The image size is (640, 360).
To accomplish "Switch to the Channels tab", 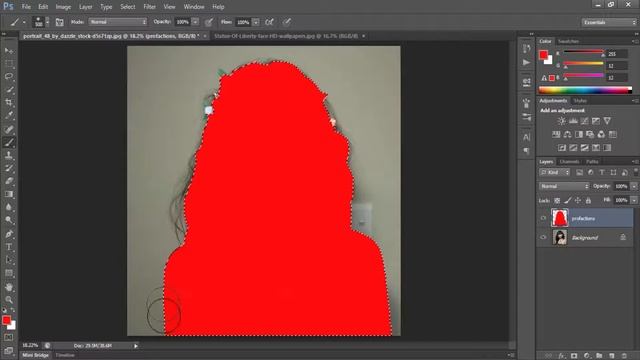I will pos(569,162).
